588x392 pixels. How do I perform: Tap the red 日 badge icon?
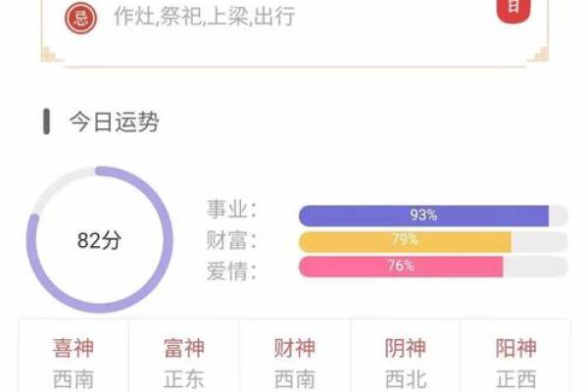(514, 9)
